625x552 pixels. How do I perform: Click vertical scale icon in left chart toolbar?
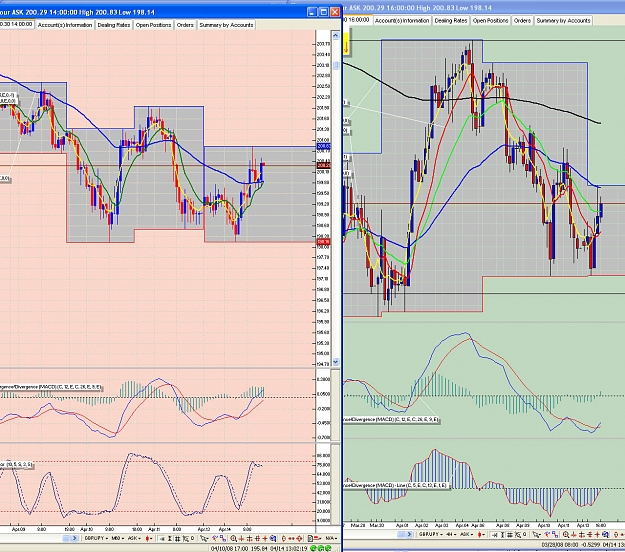170,538
